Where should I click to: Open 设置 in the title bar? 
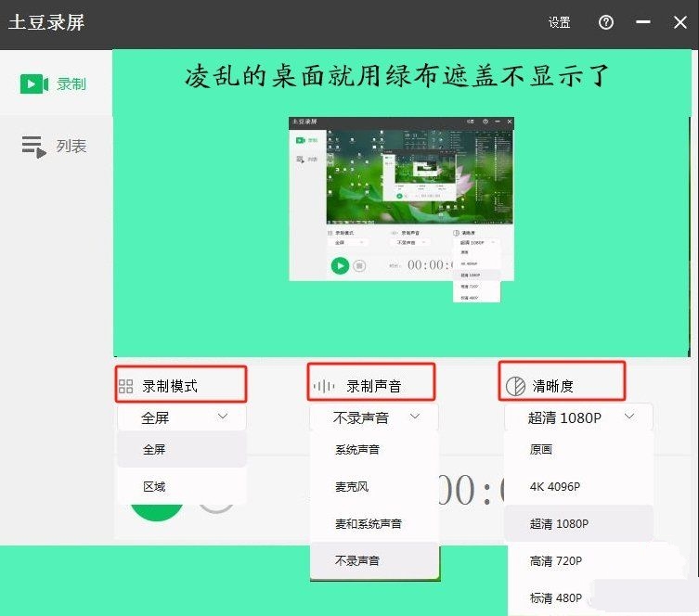click(559, 23)
